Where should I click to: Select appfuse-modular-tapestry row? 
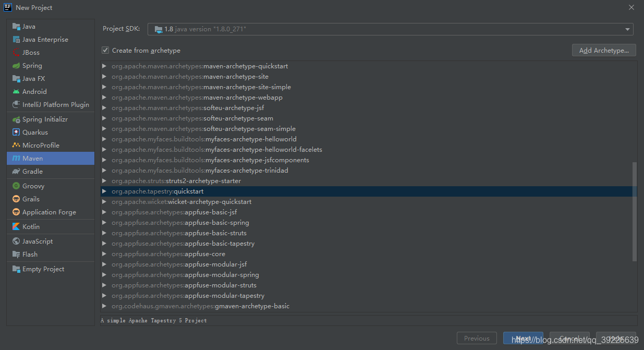coord(369,296)
